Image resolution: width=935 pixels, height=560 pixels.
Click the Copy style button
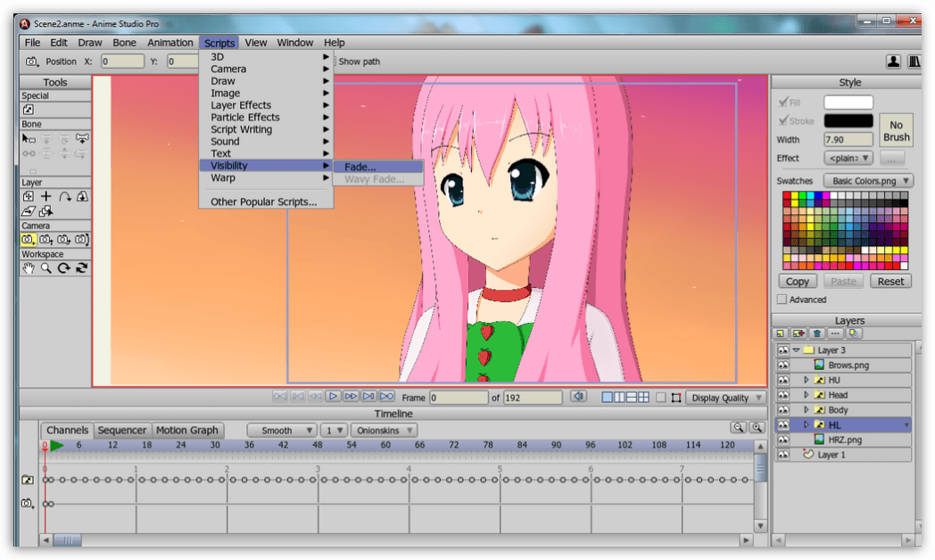[798, 281]
